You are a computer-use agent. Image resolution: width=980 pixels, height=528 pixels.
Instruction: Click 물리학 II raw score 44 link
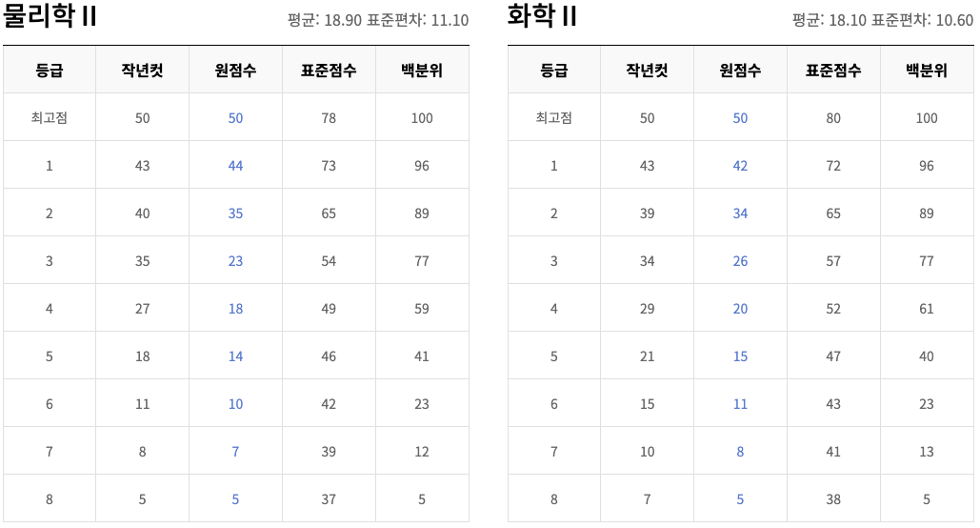[x=235, y=166]
